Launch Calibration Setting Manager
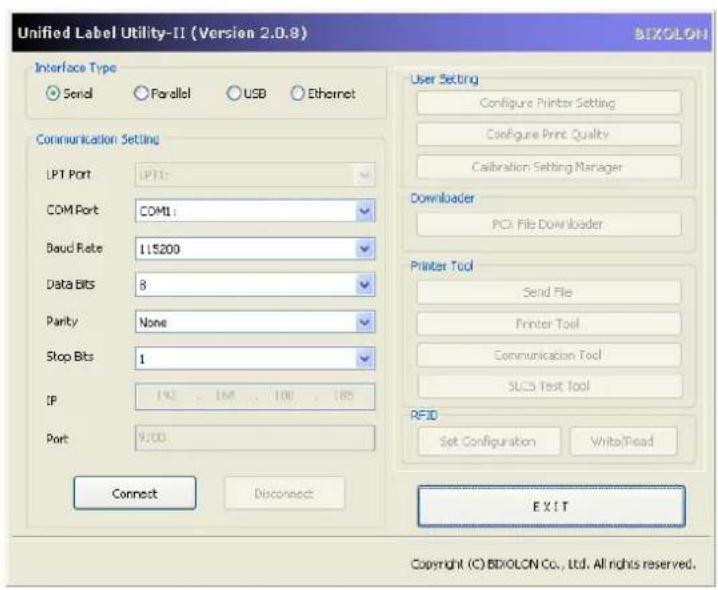718x590 pixels. click(x=549, y=167)
